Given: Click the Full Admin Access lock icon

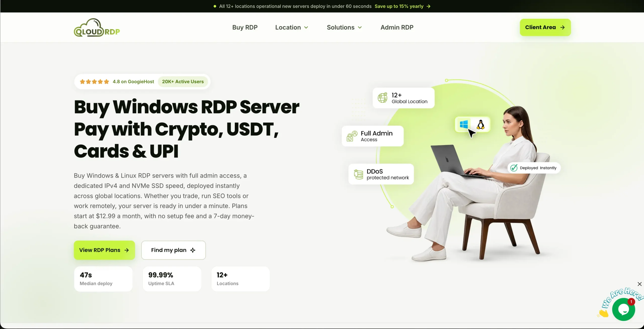Looking at the screenshot, I should click(352, 136).
